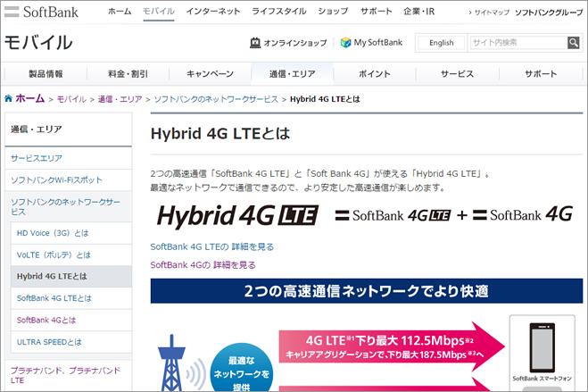Click the Hybrid 4G LTE logo image
This screenshot has width=588, height=392.
[x=237, y=216]
